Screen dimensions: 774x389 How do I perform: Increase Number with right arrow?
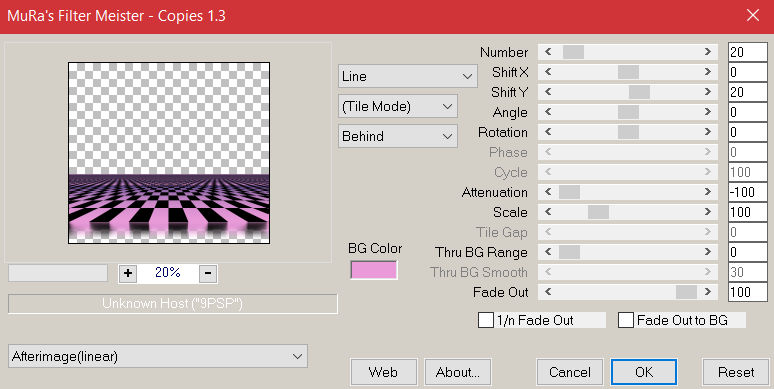click(708, 52)
